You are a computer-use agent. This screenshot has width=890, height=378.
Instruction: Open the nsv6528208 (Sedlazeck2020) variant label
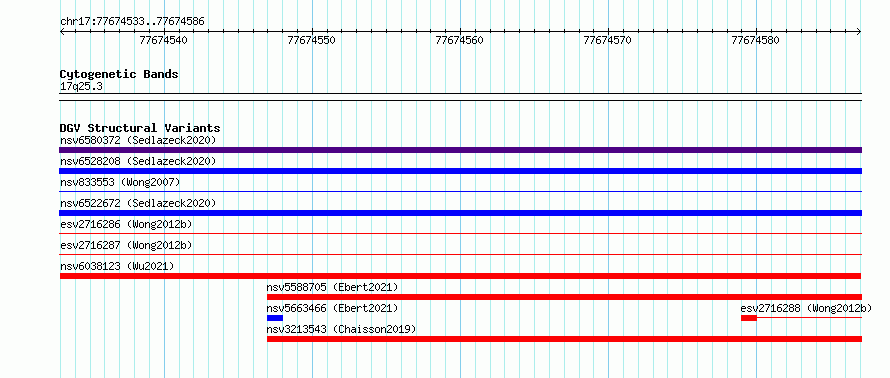138,161
